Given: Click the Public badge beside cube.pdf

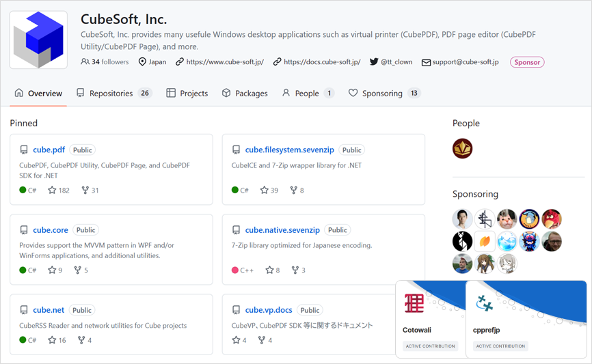Looking at the screenshot, I should tap(82, 150).
